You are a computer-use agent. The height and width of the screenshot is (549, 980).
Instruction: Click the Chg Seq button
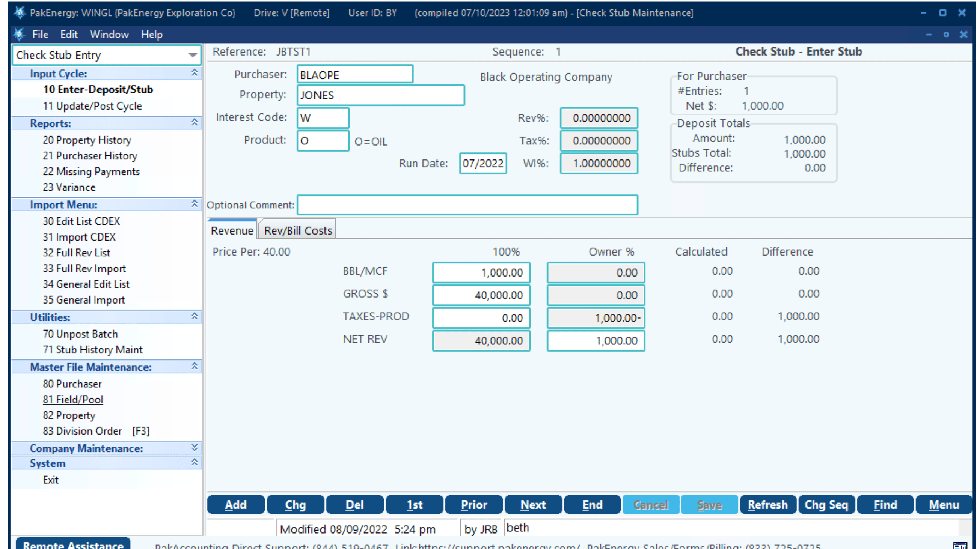826,505
